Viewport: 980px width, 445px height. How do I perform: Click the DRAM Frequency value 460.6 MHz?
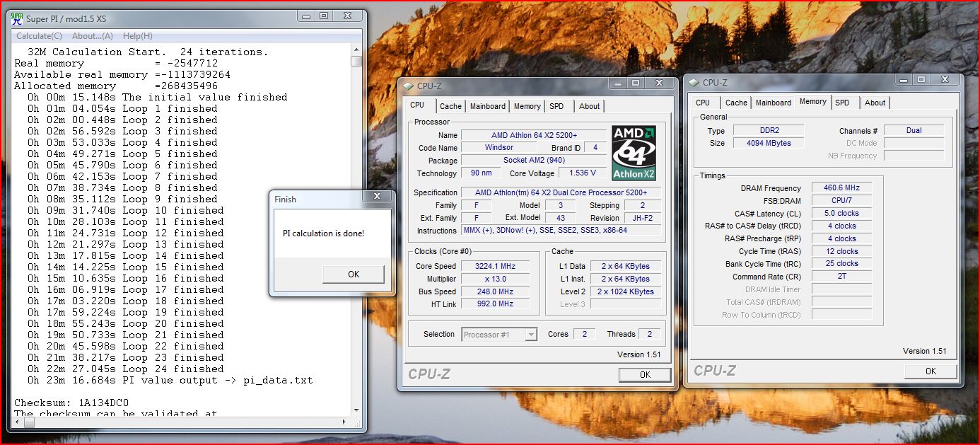pos(841,188)
